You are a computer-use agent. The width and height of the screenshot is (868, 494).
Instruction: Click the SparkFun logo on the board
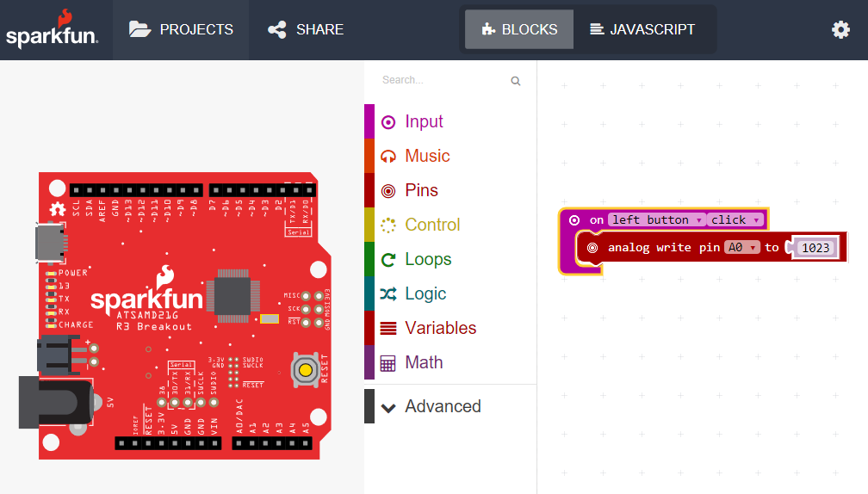coord(147,289)
